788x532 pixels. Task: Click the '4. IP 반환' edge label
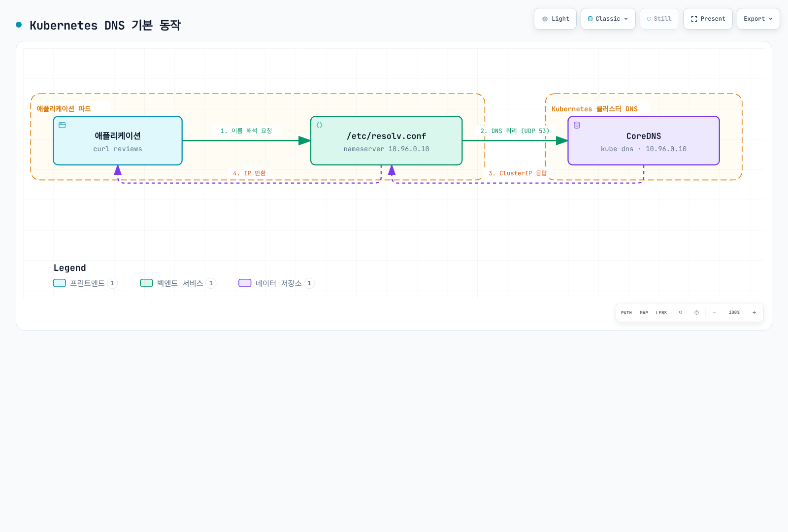[249, 173]
